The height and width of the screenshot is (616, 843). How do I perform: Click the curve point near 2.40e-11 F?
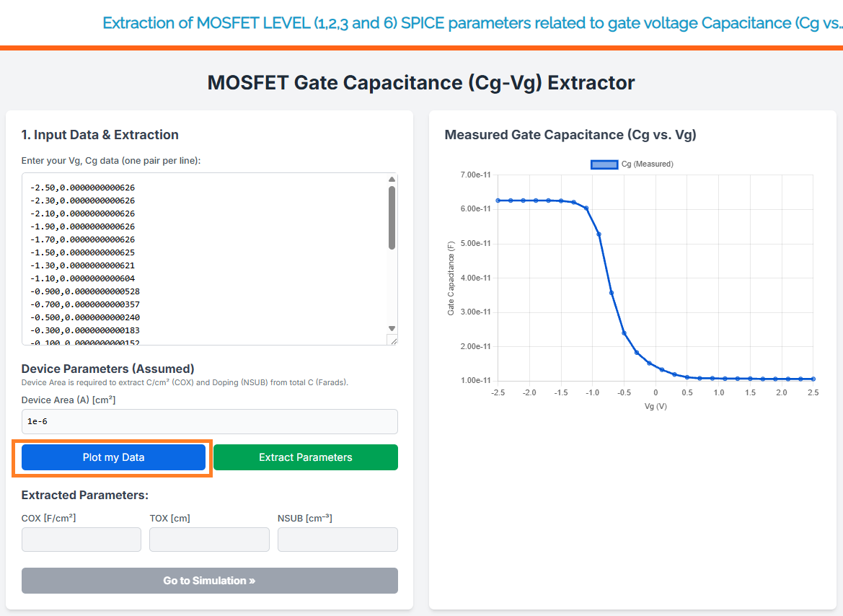tap(624, 333)
